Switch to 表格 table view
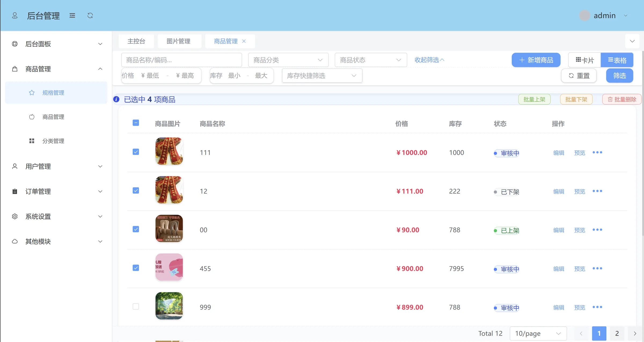644x342 pixels. click(617, 60)
